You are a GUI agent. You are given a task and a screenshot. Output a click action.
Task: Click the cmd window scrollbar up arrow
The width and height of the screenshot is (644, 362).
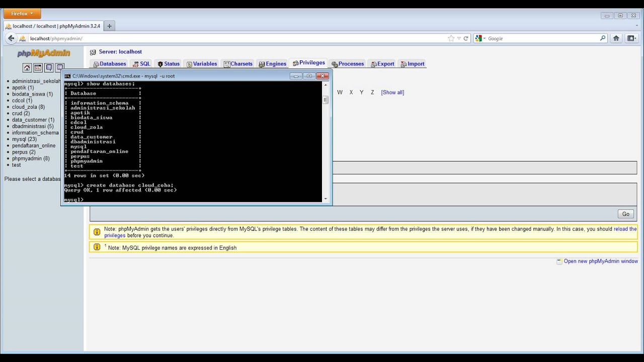coord(326,84)
